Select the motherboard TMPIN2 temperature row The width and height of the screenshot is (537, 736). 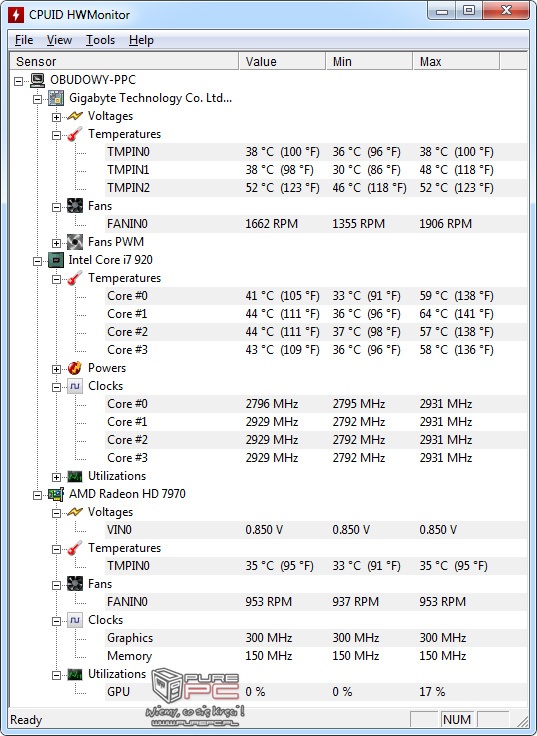(315, 188)
